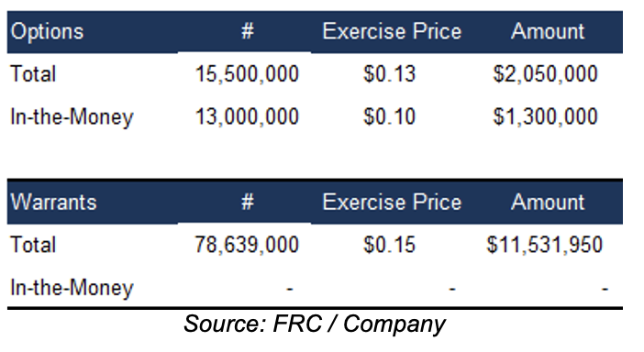Select the Options total count 15,500,000
The width and height of the screenshot is (644, 352).
coord(247,74)
